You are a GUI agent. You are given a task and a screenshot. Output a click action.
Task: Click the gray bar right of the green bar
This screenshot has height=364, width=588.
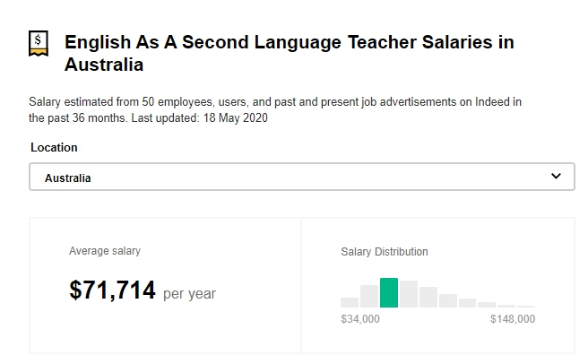pyautogui.click(x=409, y=294)
